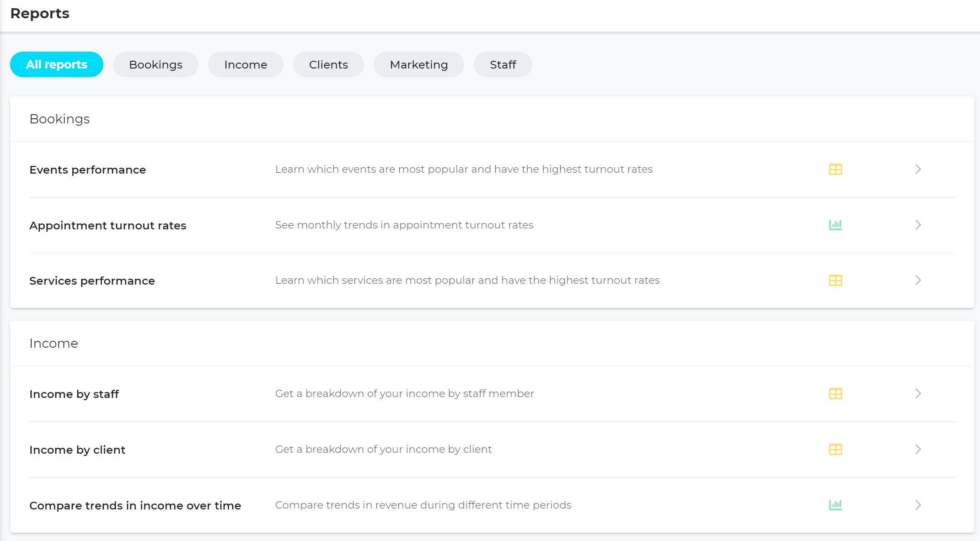Click the table icon for Income by staff
980x541 pixels.
click(835, 394)
